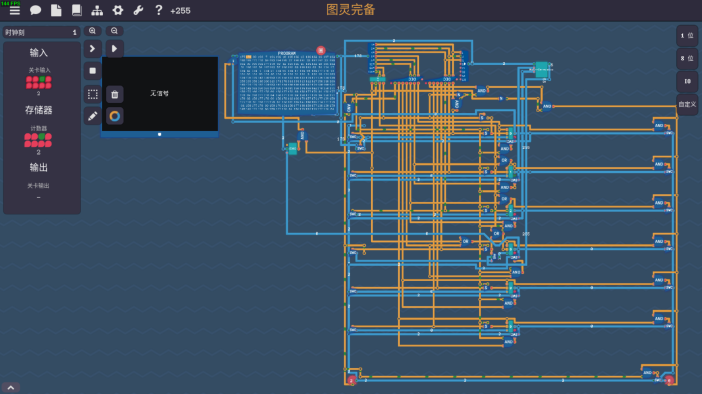Open the question mark help icon
The image size is (702, 394).
click(x=158, y=10)
